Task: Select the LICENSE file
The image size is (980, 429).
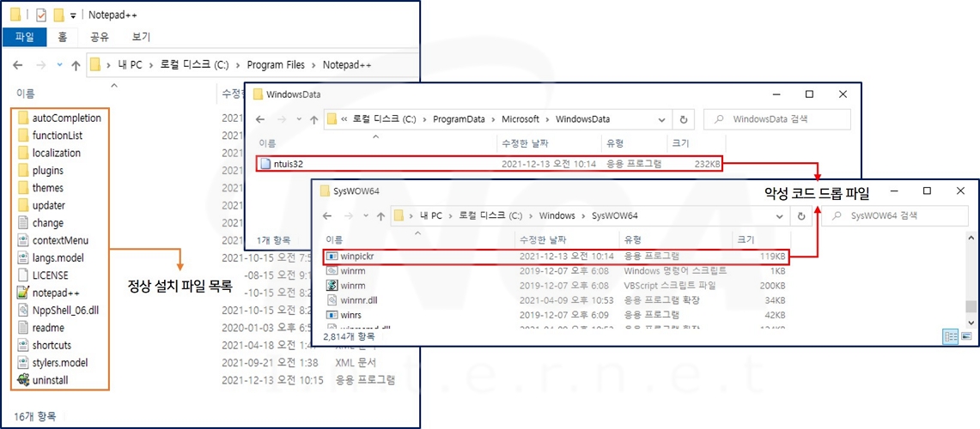Action: point(43,275)
